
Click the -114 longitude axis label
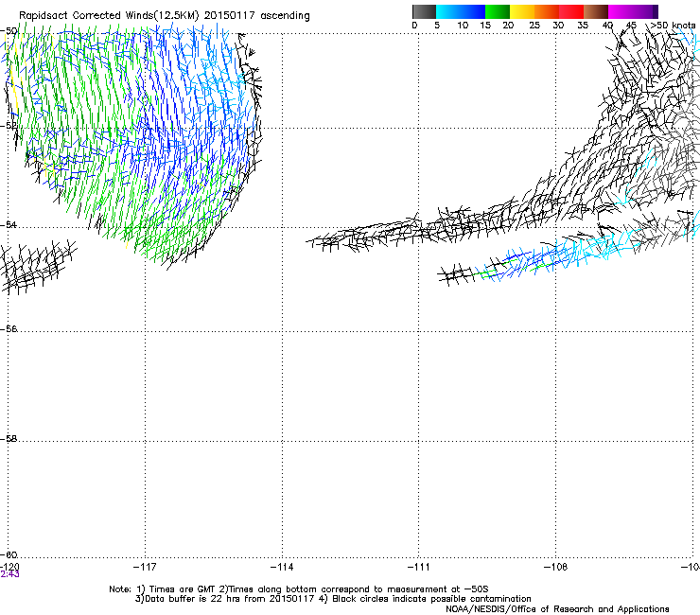click(282, 567)
